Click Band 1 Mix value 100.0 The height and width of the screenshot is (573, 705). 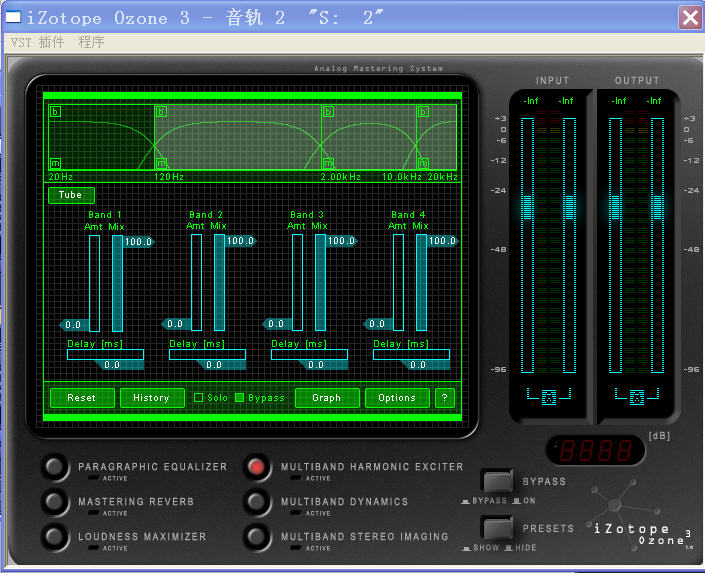coord(138,242)
